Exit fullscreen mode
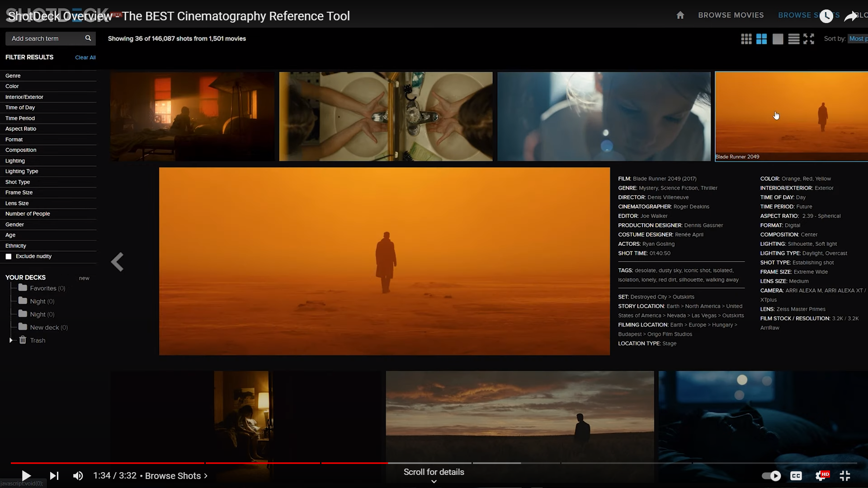 click(x=845, y=476)
